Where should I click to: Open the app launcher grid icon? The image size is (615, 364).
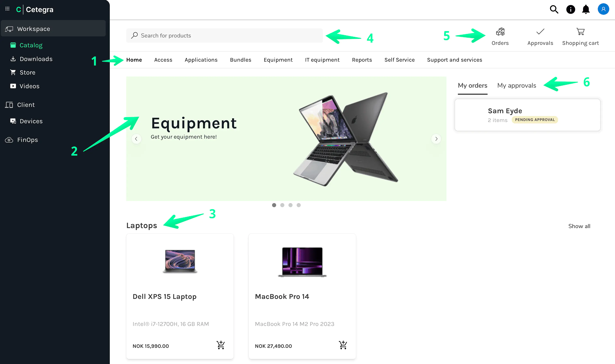point(7,9)
